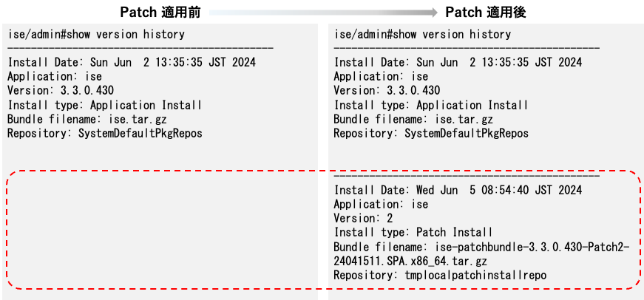The width and height of the screenshot is (644, 300).
Task: Select "show version history" command in post-patch panel
Action: 452,34
